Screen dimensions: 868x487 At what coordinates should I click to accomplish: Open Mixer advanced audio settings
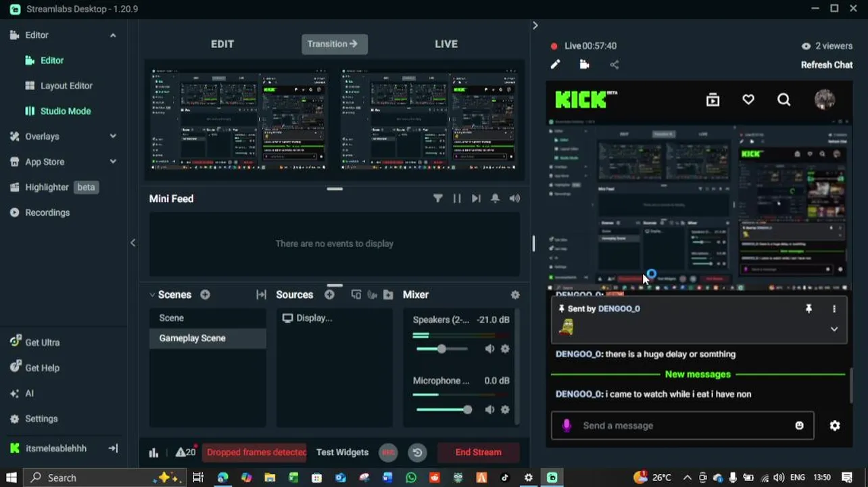(515, 294)
